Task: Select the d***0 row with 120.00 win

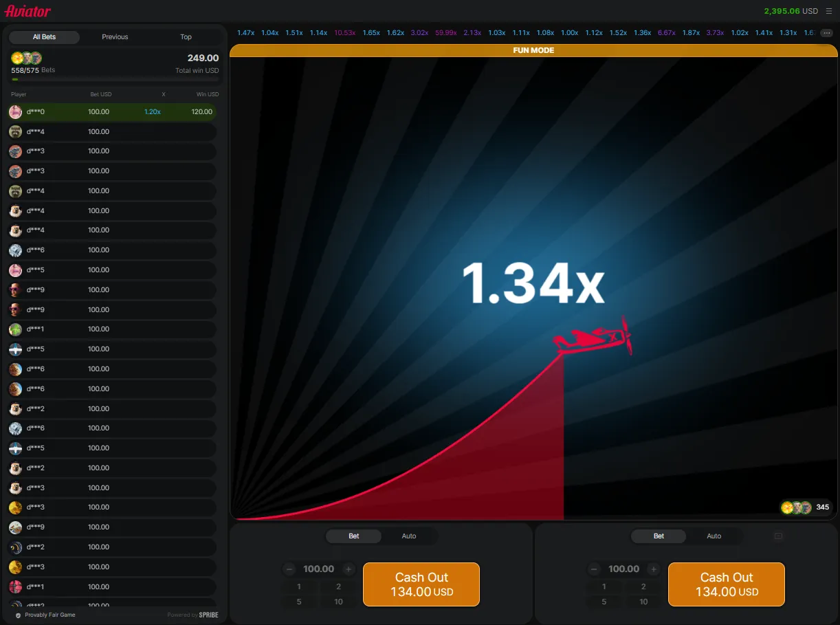Action: (x=112, y=111)
